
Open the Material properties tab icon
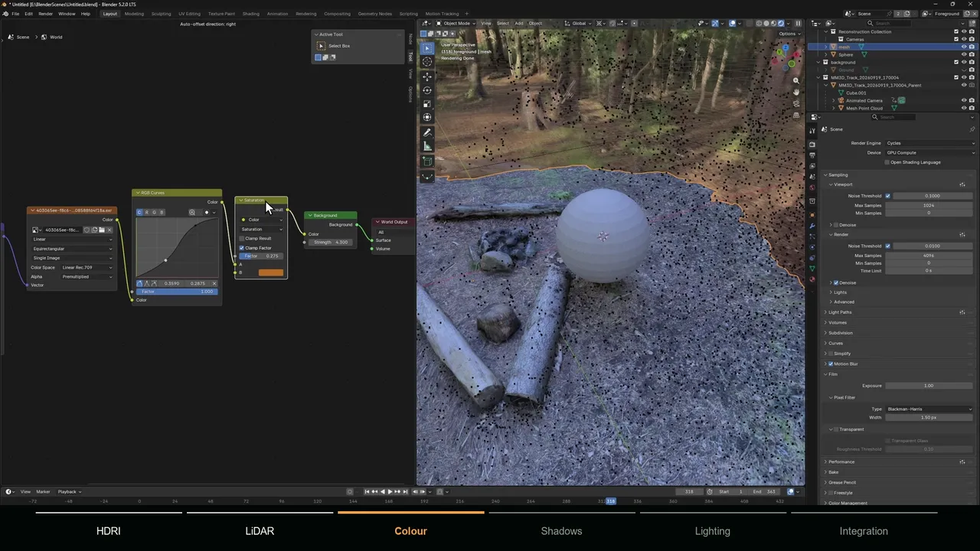tap(812, 279)
